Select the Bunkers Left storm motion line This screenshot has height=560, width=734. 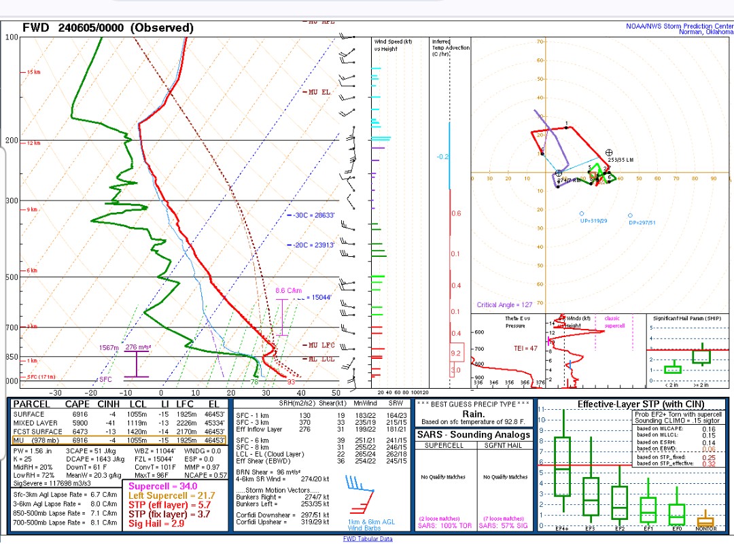tap(283, 504)
